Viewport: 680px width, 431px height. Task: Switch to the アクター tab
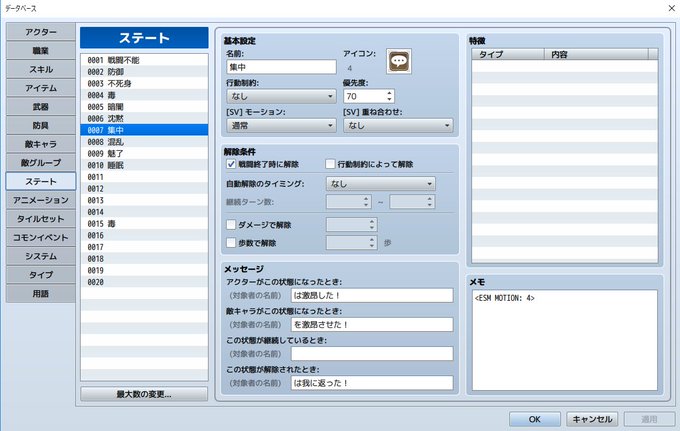click(41, 32)
